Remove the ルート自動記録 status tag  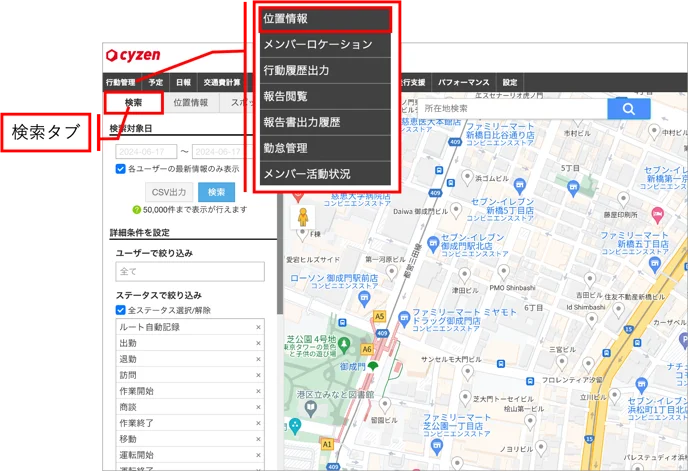coord(258,327)
